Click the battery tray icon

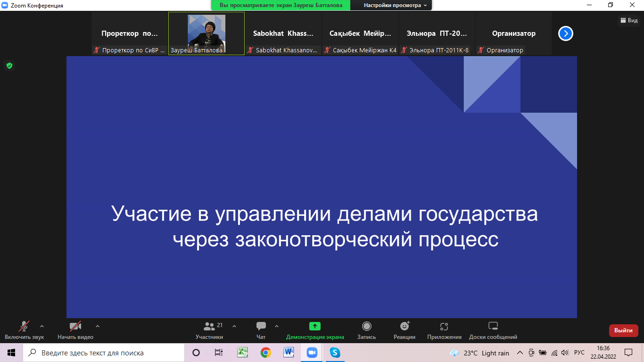[x=543, y=353]
